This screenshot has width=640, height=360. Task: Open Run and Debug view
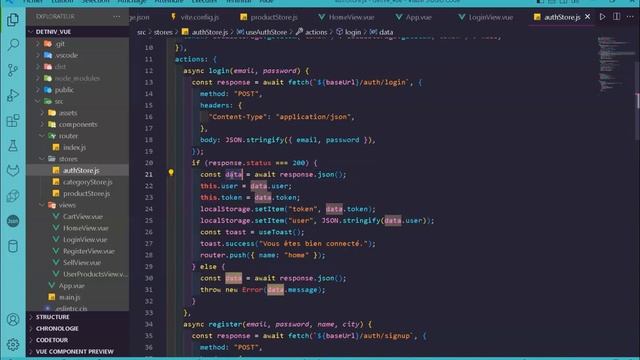pyautogui.click(x=13, y=95)
